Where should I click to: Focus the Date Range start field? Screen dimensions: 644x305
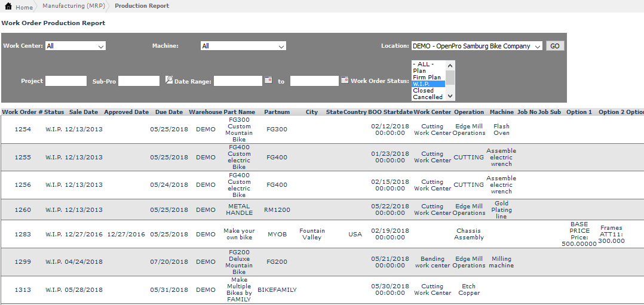238,81
